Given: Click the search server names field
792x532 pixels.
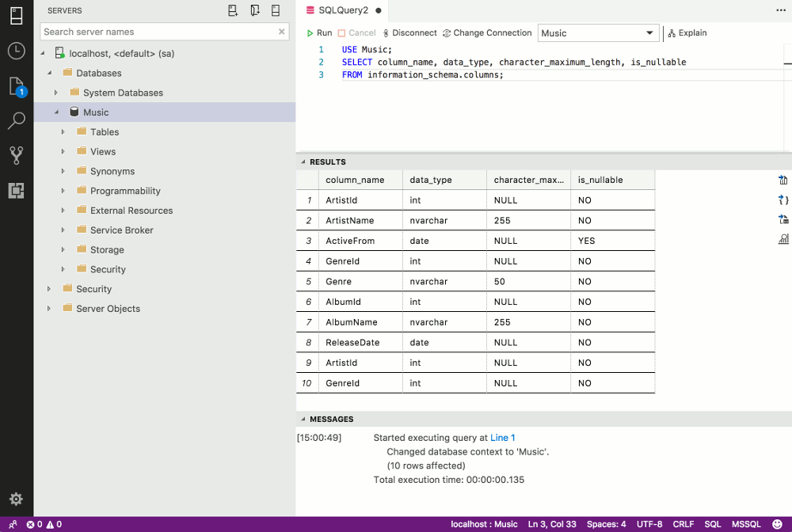Looking at the screenshot, I should [158, 32].
